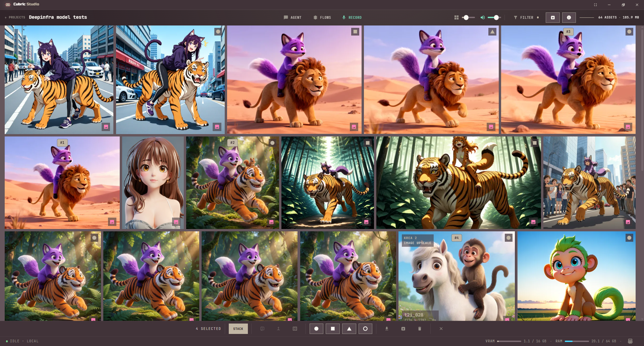This screenshot has width=644, height=346.
Task: Tag selection with the hollow ring marker
Action: pos(365,329)
